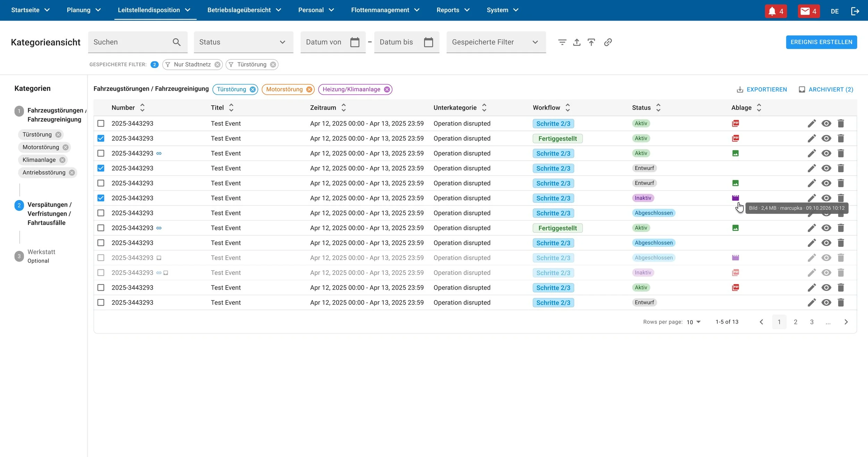Viewport: 868px width, 457px height.
Task: Uncheck the checked Fertigstellt row checkbox
Action: (x=101, y=138)
